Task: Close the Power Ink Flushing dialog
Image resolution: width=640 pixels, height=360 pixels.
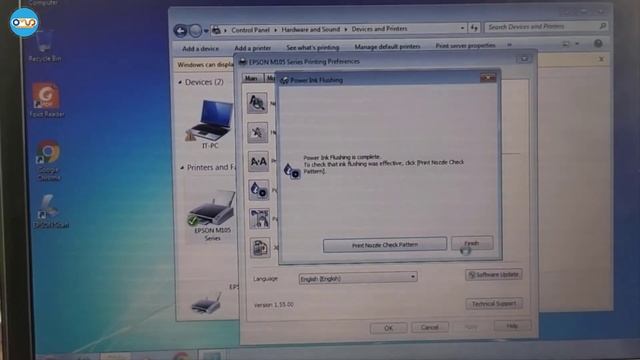Action: [488, 78]
